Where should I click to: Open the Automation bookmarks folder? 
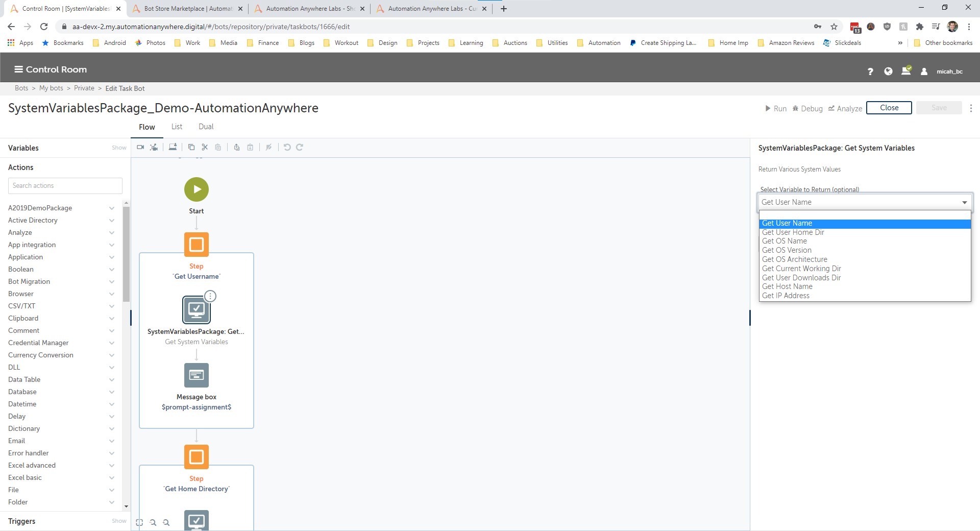pyautogui.click(x=599, y=43)
